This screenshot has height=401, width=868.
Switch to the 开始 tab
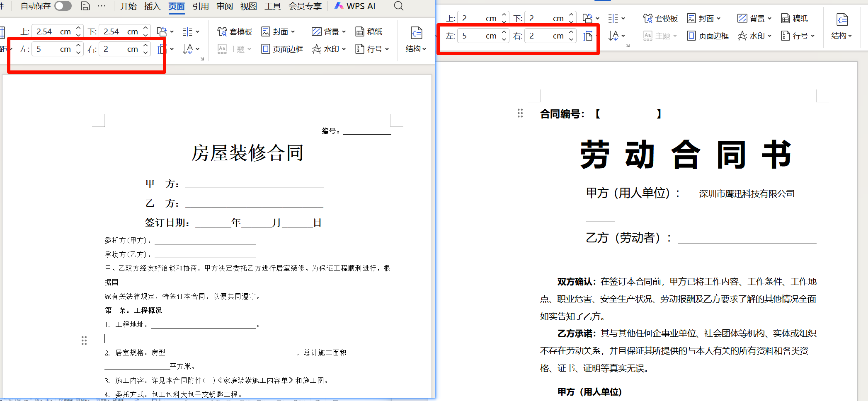tap(128, 6)
